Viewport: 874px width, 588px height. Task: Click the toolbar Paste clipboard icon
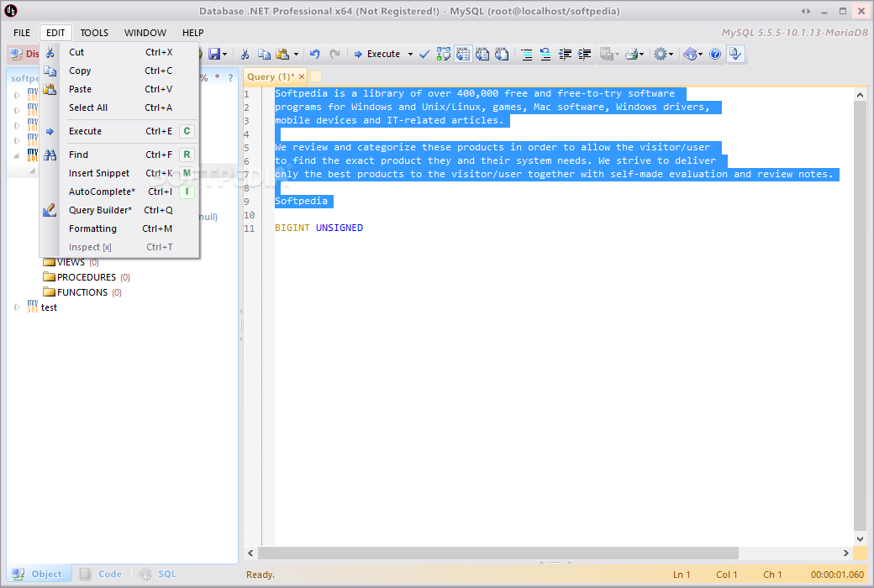(282, 54)
